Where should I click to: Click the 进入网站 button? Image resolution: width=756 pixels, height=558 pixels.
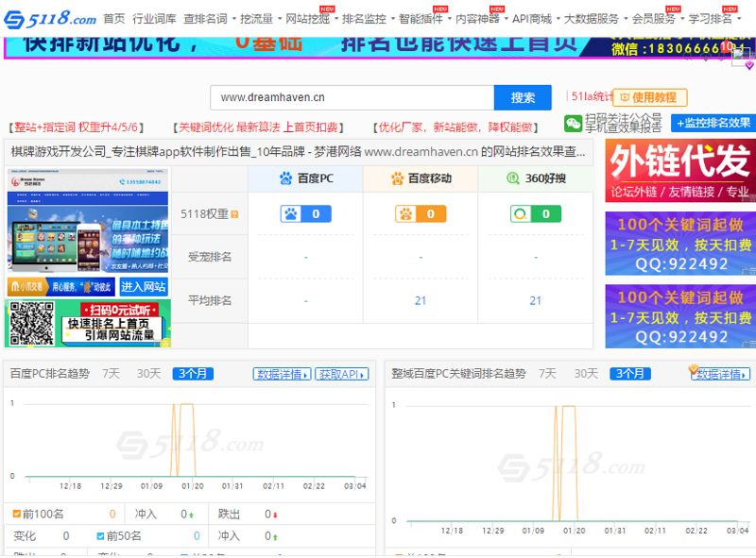[144, 287]
